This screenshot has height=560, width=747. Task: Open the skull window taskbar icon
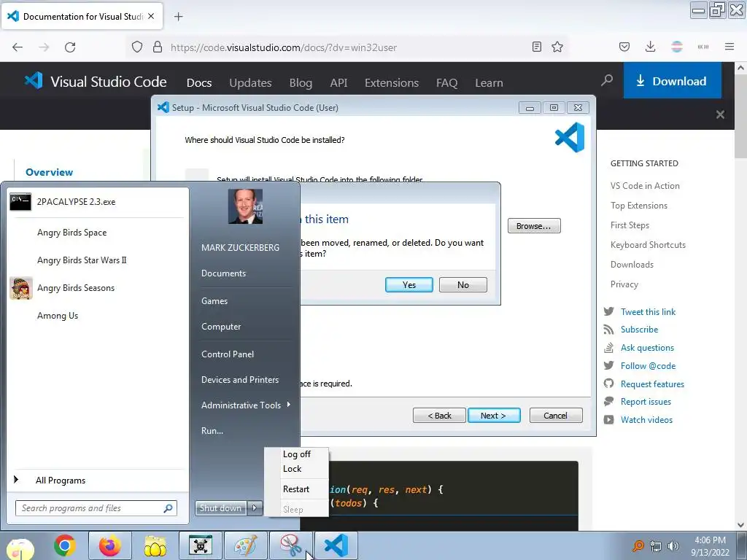[x=201, y=545]
